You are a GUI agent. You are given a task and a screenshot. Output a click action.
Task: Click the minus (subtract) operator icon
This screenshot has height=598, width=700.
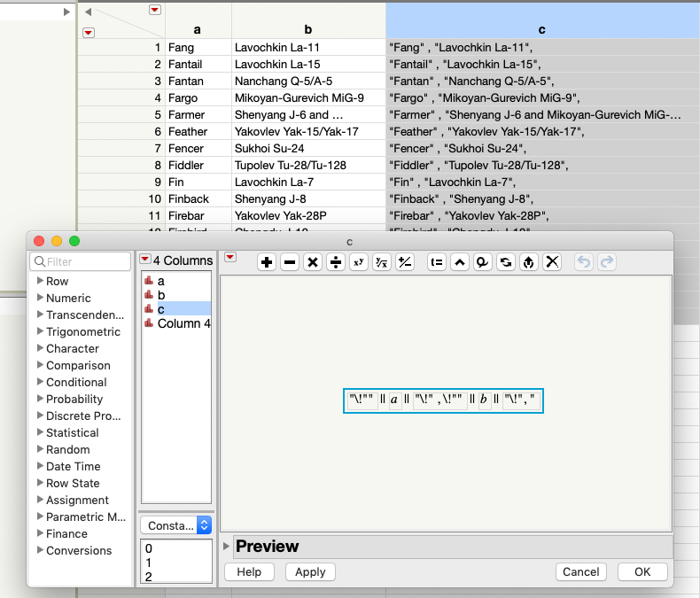click(x=290, y=262)
